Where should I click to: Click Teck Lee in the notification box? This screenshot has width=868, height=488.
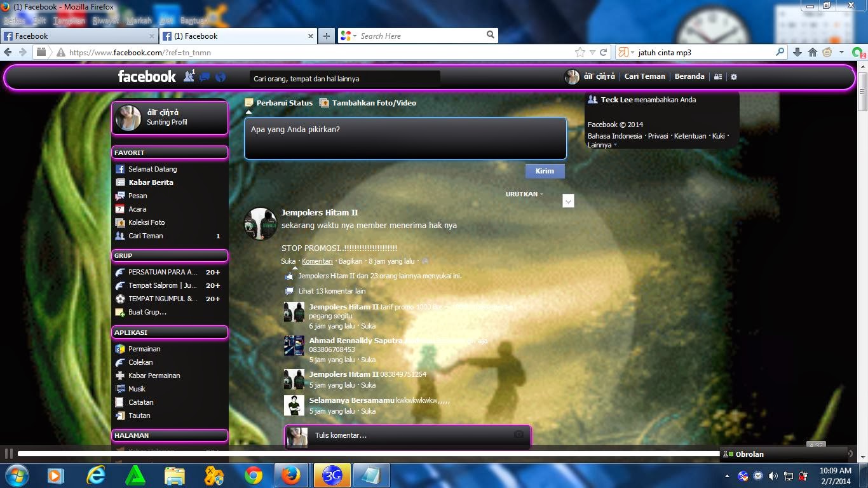coord(616,100)
